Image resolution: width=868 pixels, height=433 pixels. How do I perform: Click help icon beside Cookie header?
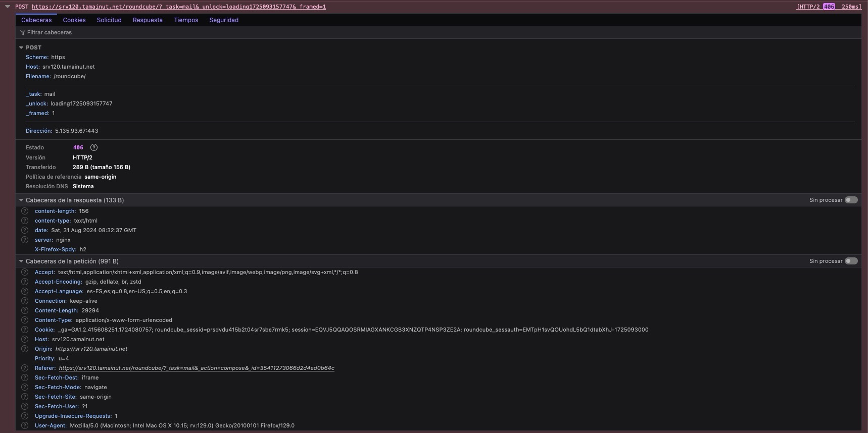[x=24, y=330]
